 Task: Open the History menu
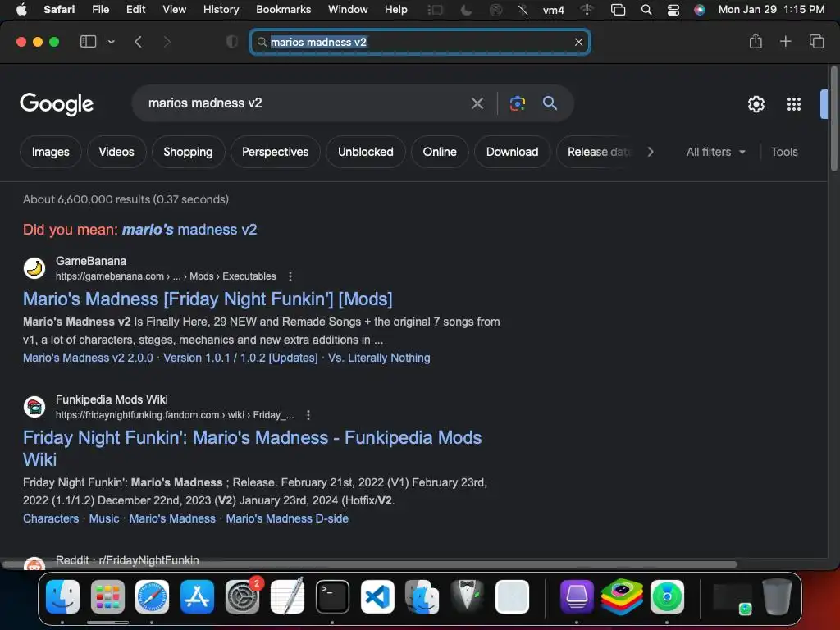(x=221, y=10)
